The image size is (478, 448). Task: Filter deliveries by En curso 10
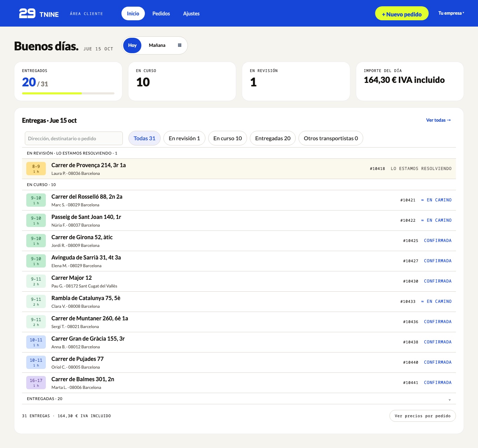228,138
